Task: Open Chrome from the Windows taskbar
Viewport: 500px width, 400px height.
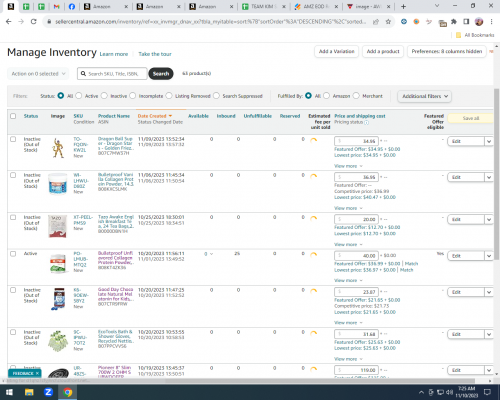Action: (68, 392)
